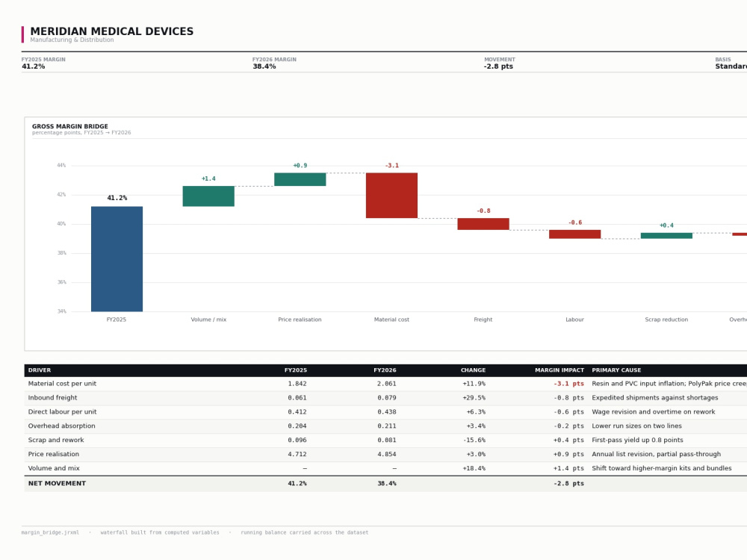
Task: Click the Gross Margin Bridge chart title
Action: [70, 127]
